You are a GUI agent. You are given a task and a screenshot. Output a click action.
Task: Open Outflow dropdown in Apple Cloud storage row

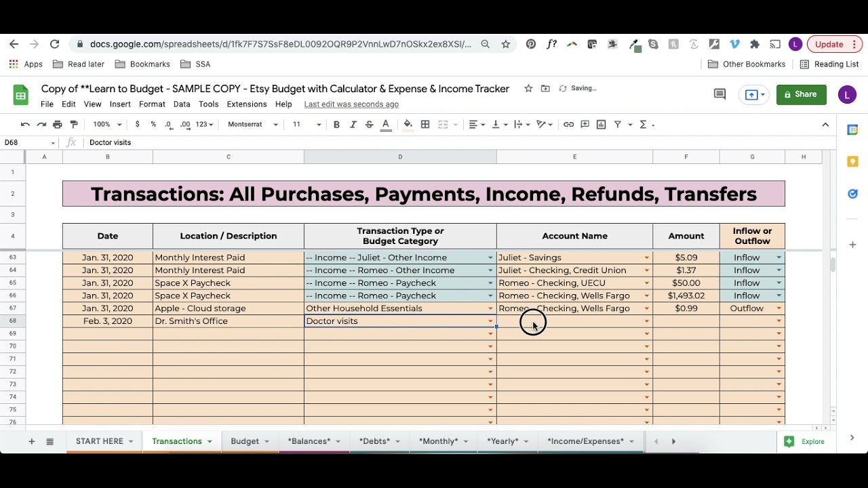coord(778,308)
